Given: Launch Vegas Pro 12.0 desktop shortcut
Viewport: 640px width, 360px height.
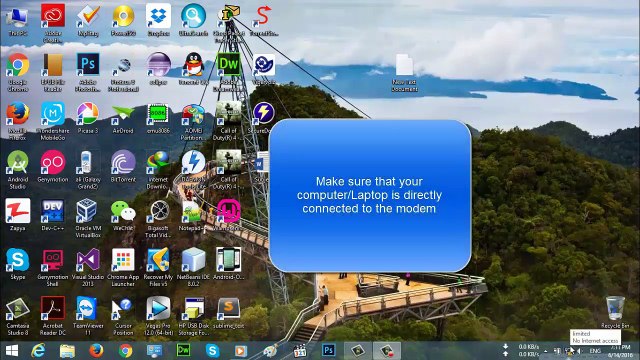Looking at the screenshot, I should coord(158,316).
